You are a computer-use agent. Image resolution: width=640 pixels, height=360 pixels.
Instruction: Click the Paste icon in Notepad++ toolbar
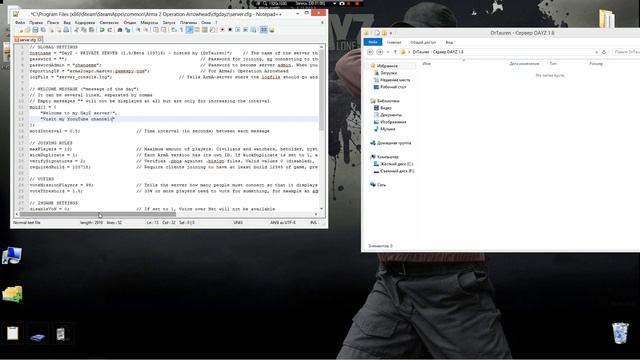[91, 30]
